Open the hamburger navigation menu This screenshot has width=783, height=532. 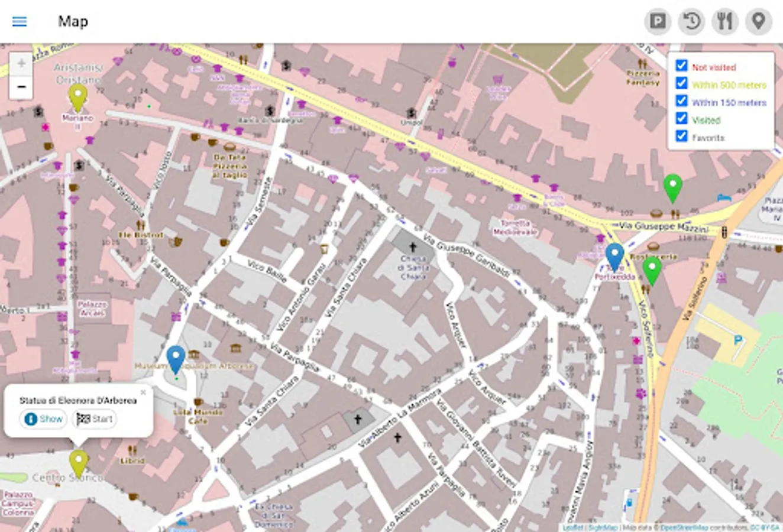[20, 21]
